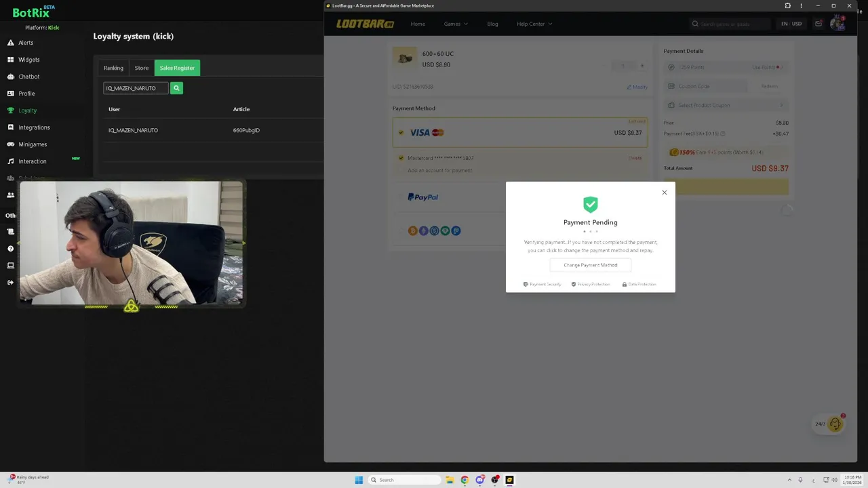868x488 pixels.
Task: Click Add an account for payment
Action: [x=439, y=170]
